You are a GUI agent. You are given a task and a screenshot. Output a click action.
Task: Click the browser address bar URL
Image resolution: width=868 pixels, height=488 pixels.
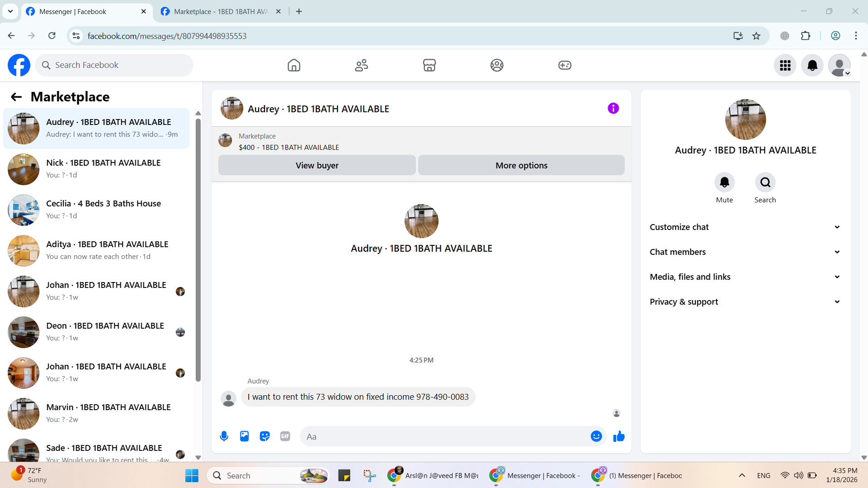click(167, 36)
